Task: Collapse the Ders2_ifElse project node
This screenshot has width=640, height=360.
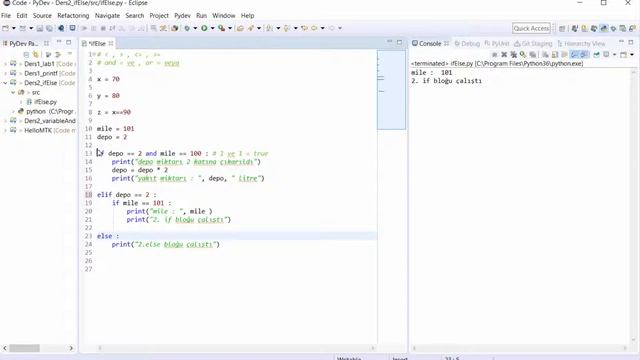Action: [5, 83]
